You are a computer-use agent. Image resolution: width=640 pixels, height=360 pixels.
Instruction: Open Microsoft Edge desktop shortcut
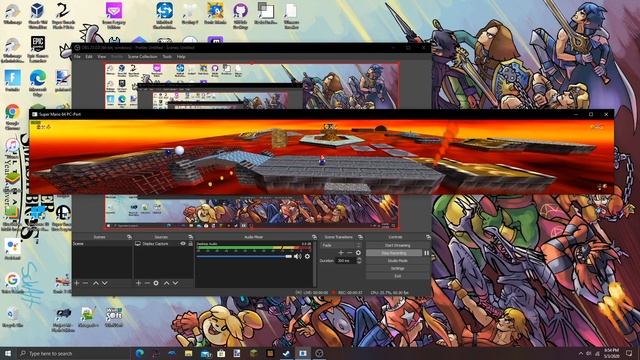tap(38, 83)
